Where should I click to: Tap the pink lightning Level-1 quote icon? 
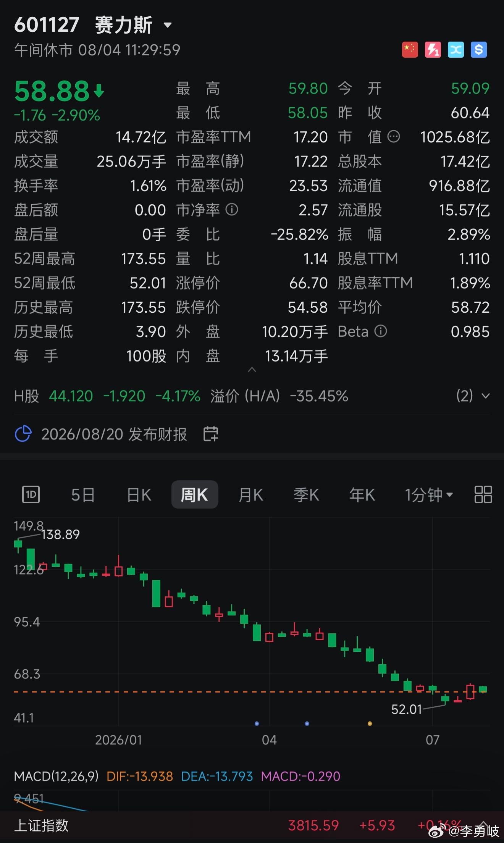tap(433, 50)
